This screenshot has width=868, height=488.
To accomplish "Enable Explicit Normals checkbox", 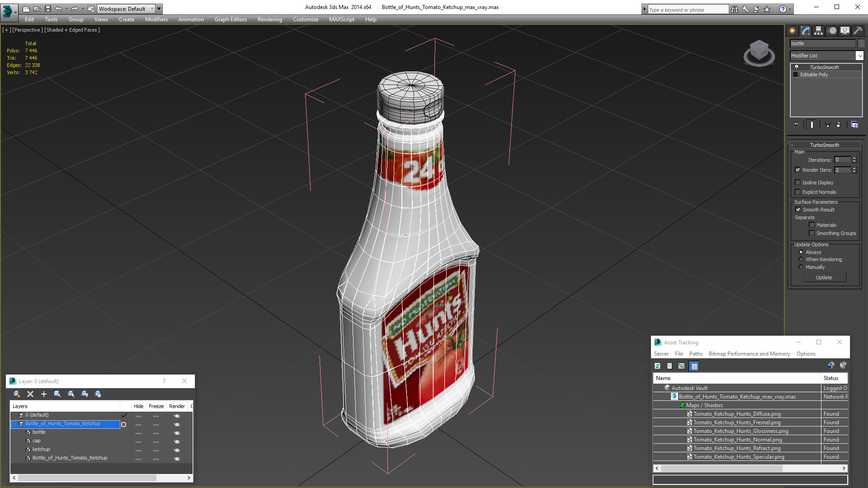I will click(798, 192).
